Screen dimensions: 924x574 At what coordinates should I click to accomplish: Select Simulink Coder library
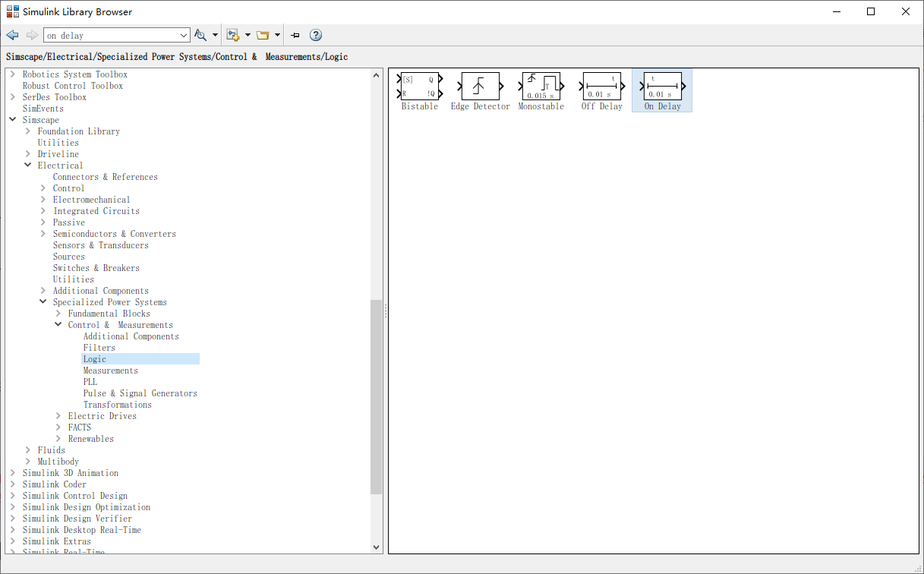coord(55,484)
